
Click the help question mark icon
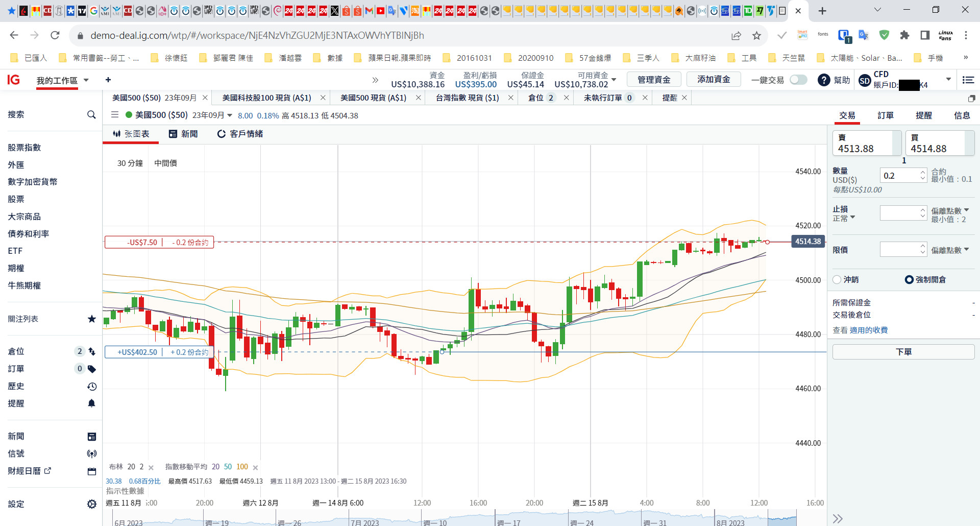click(x=824, y=80)
